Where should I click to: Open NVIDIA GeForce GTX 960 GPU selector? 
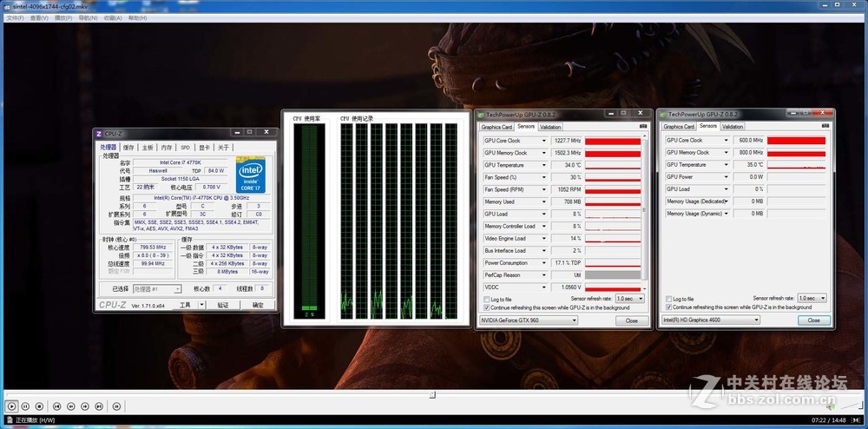click(574, 320)
